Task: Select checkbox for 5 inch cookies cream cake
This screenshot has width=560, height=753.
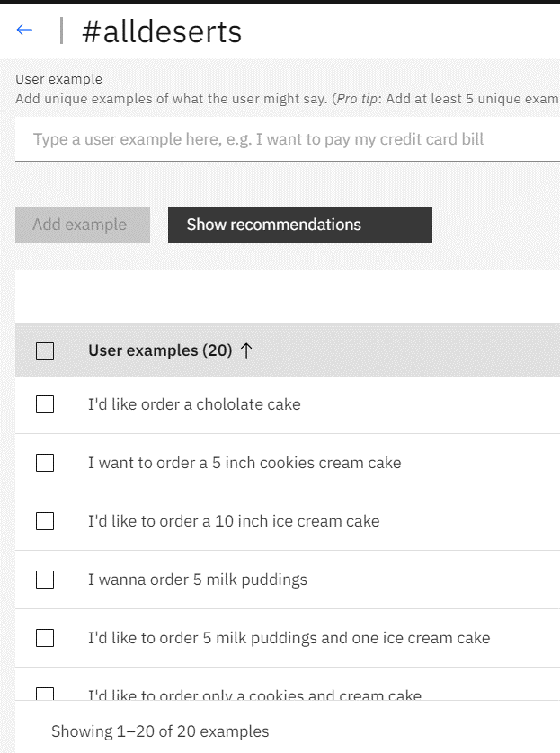Action: coord(45,463)
